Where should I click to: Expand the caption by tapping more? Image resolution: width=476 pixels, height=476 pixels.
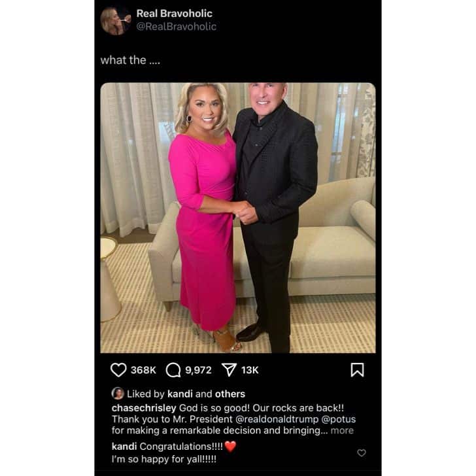[342, 430]
